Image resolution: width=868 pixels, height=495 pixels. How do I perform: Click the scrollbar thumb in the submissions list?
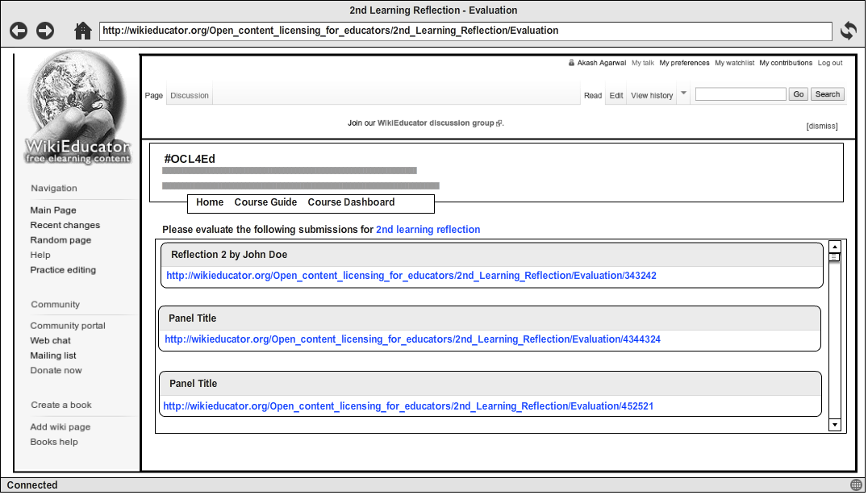[835, 257]
